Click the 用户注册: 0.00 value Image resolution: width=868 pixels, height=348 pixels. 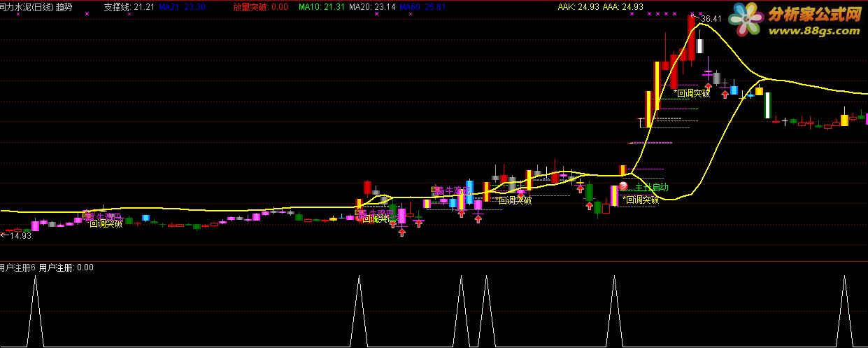click(x=66, y=267)
